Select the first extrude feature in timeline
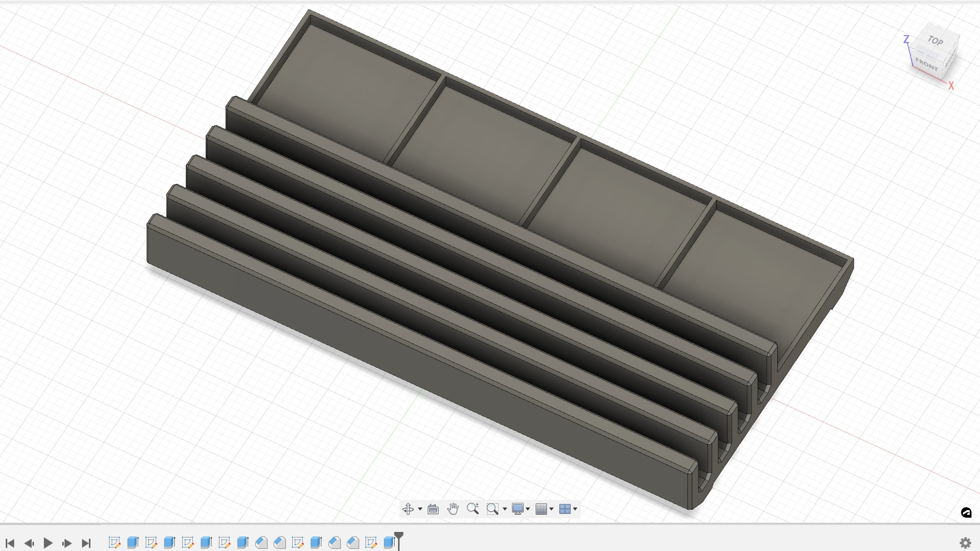 [x=133, y=542]
